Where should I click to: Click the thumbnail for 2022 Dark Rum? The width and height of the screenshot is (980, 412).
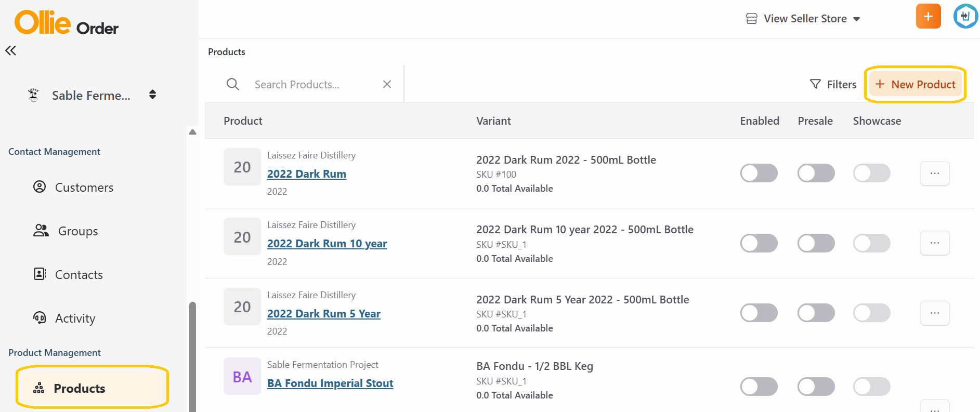(242, 167)
